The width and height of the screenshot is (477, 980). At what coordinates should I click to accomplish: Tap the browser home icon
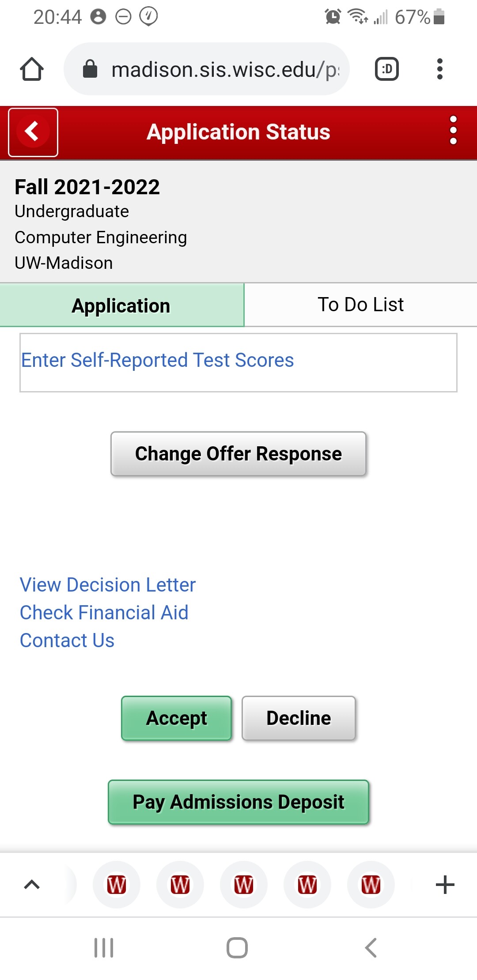click(32, 69)
